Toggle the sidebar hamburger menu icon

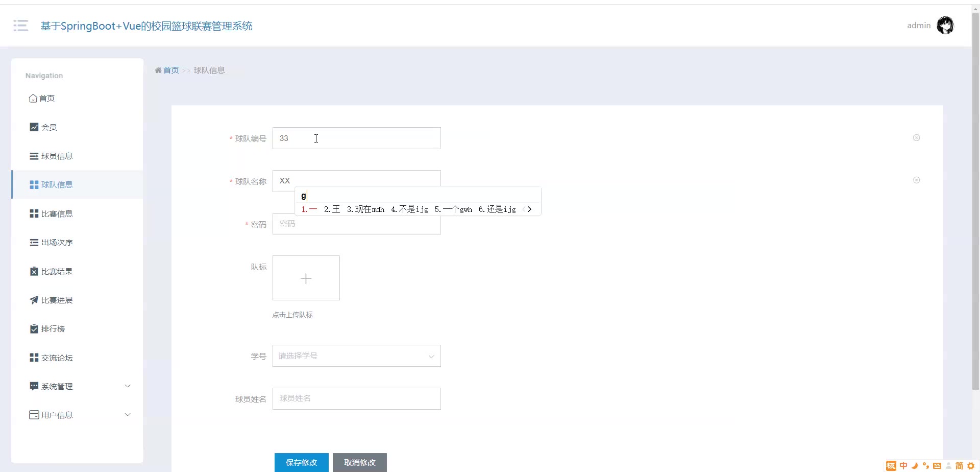click(21, 26)
